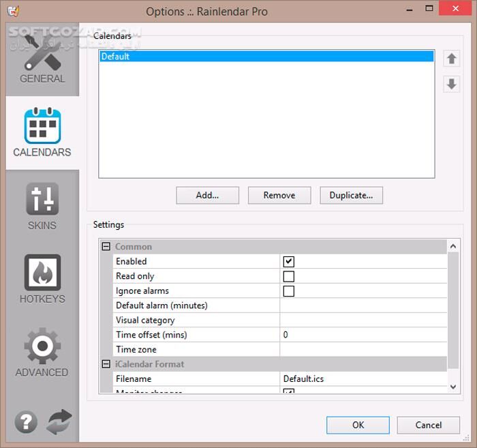Open the Advanced settings gear section
Viewport: 477px width, 448px height.
tap(42, 352)
